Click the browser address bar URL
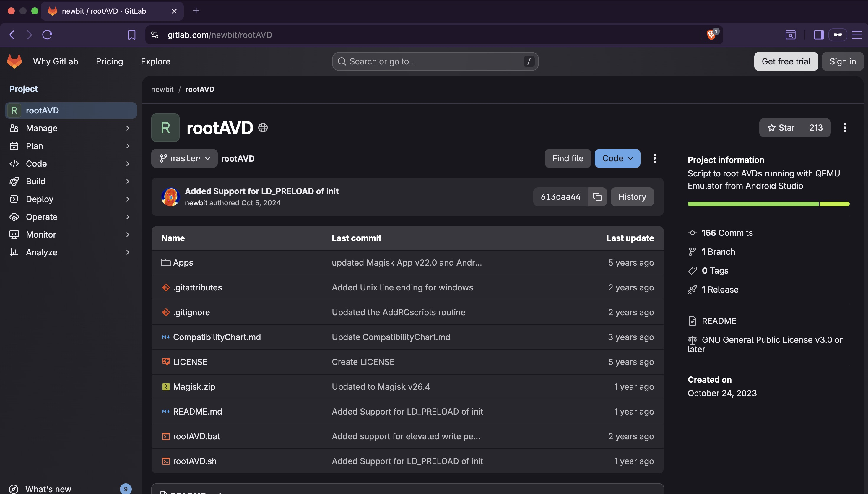868x494 pixels. pos(220,35)
